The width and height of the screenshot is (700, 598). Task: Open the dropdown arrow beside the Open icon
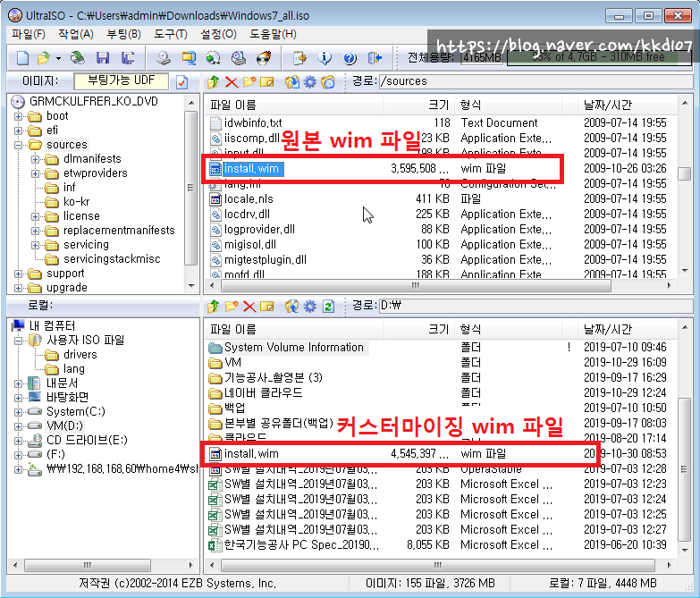pos(58,58)
